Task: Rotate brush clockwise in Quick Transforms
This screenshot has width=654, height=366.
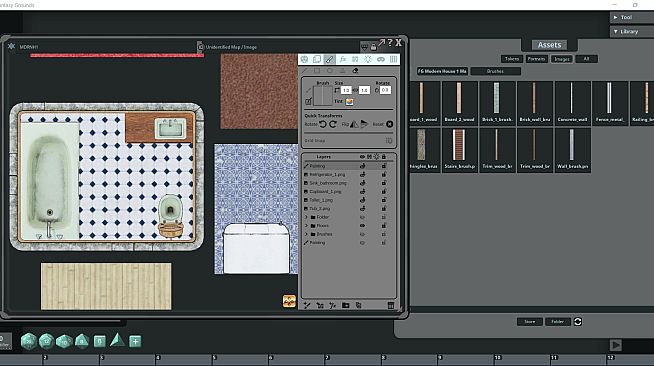Action: pos(333,124)
